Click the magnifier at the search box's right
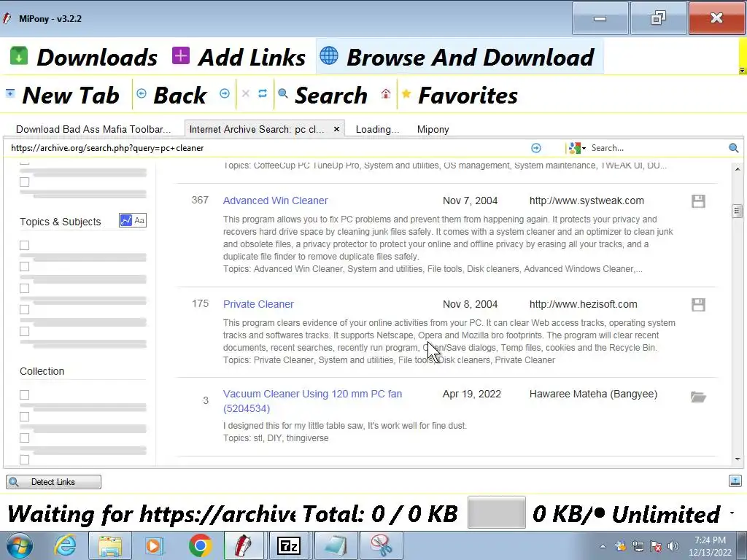 point(734,148)
